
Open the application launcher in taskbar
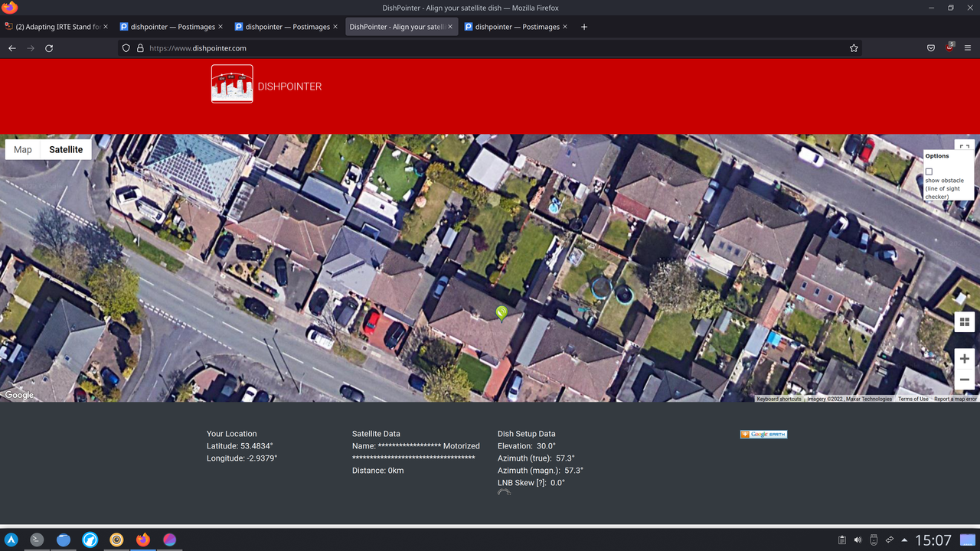12,540
